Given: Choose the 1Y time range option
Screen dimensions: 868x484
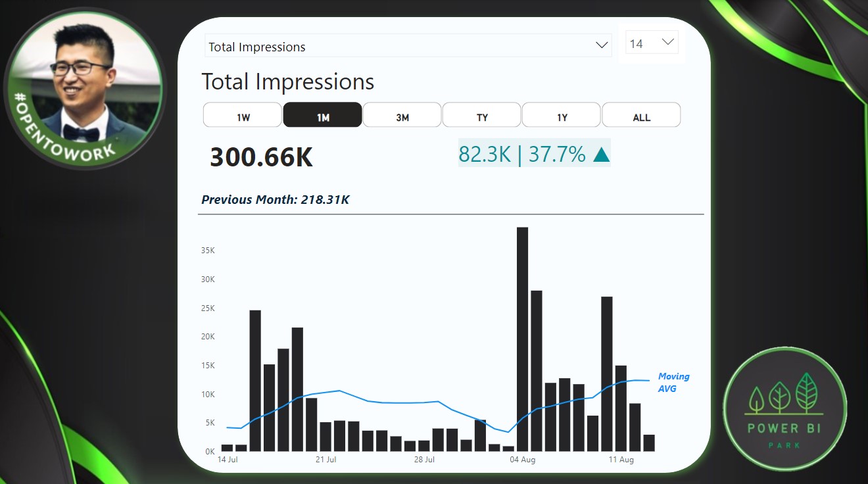Looking at the screenshot, I should tap(561, 116).
